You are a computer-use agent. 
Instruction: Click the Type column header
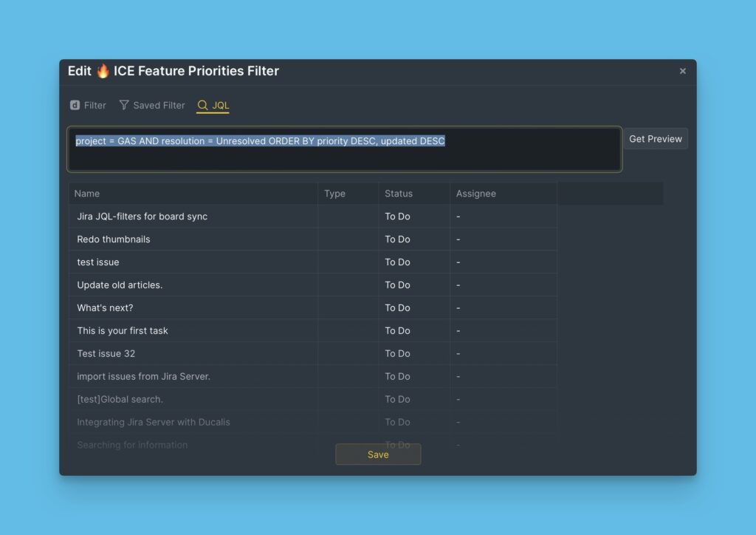pyautogui.click(x=334, y=193)
